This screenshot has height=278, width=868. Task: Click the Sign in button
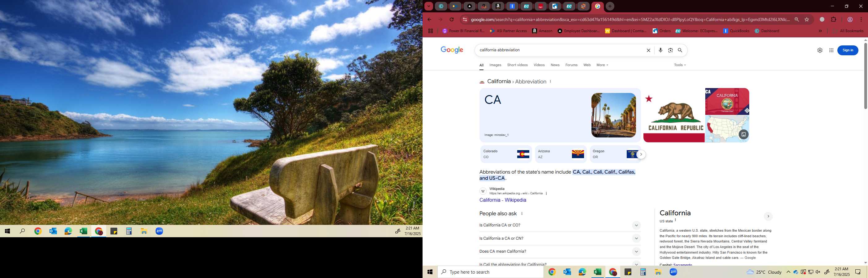coord(848,50)
